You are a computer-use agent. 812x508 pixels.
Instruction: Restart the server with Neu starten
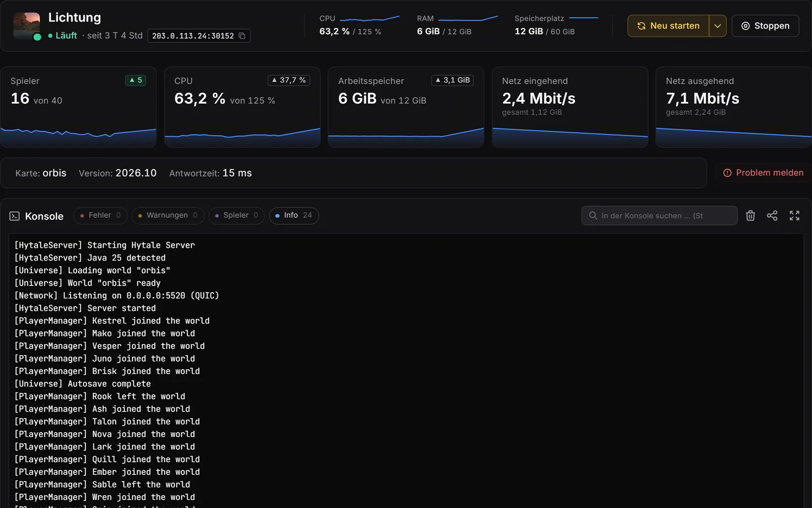tap(668, 26)
